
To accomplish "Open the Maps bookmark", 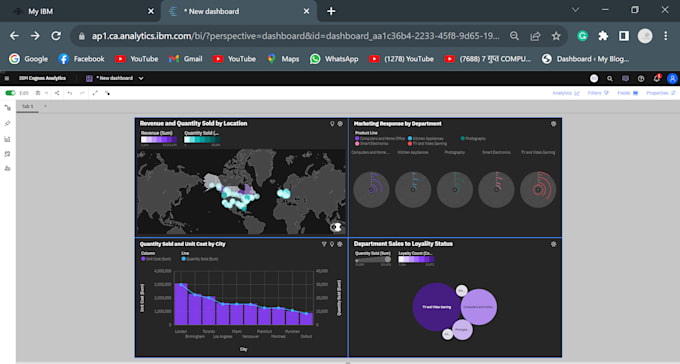I will (283, 59).
